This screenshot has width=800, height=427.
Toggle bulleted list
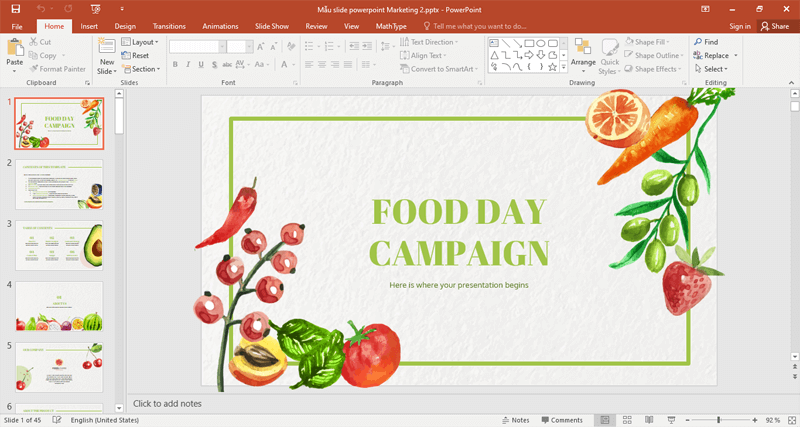click(309, 46)
